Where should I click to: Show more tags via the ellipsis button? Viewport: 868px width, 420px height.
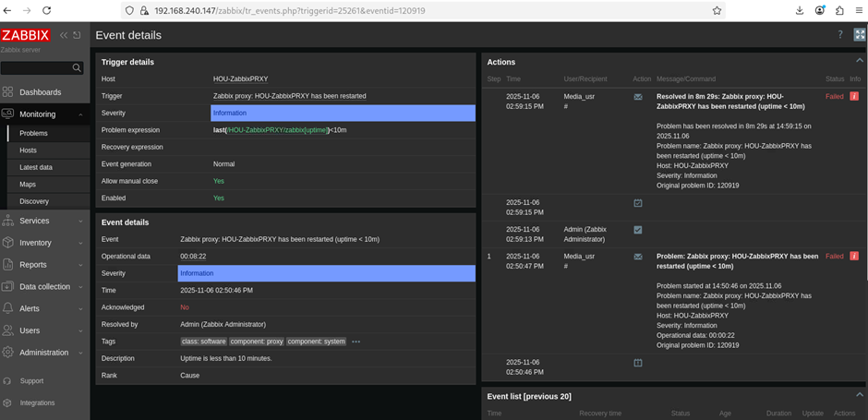point(356,342)
